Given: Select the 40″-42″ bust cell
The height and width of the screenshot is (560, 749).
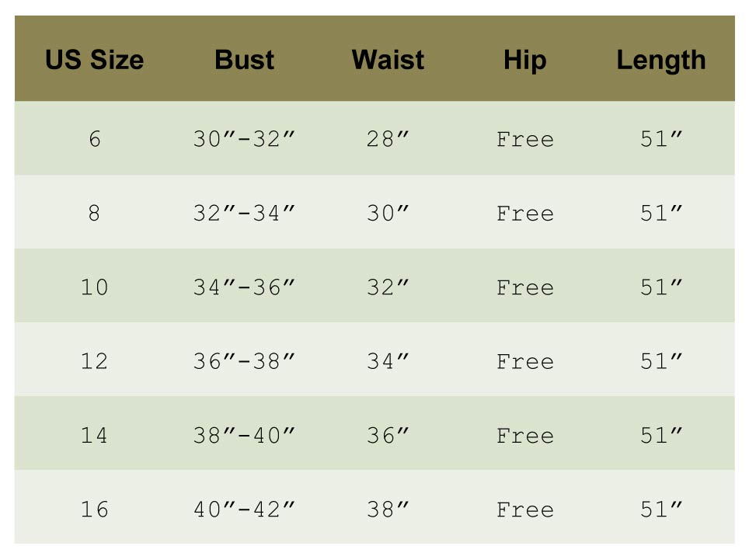Looking at the screenshot, I should pos(244,510).
